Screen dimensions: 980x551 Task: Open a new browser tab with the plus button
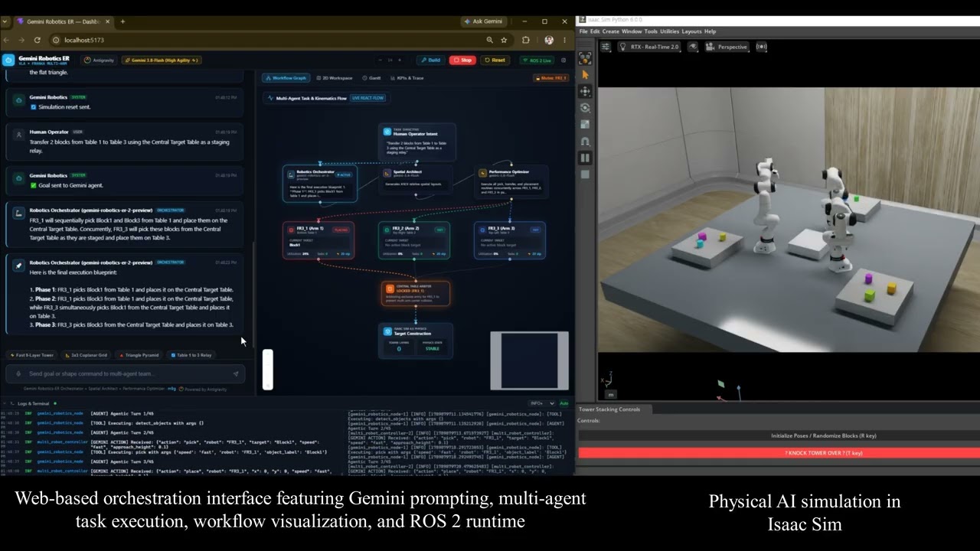coord(122,21)
